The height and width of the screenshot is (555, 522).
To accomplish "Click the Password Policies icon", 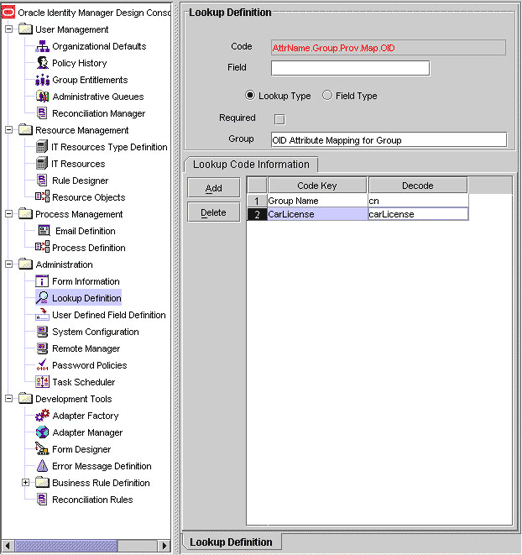I will pyautogui.click(x=42, y=365).
